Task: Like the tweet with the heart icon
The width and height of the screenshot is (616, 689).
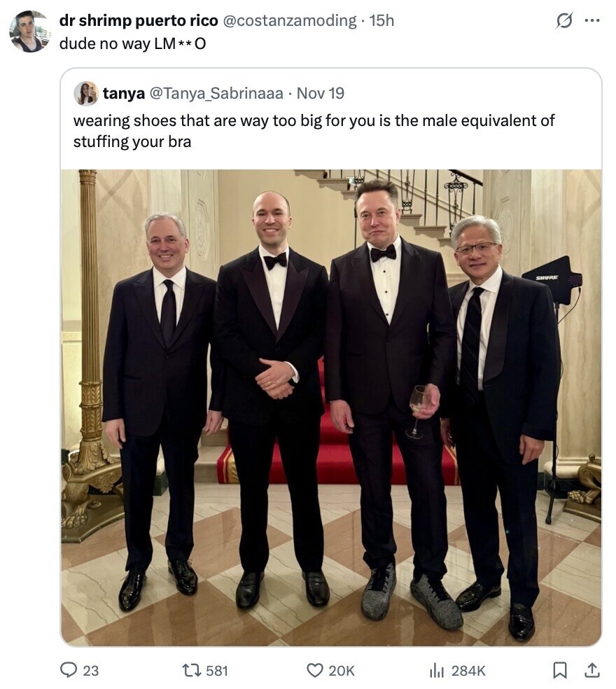Action: (x=314, y=671)
